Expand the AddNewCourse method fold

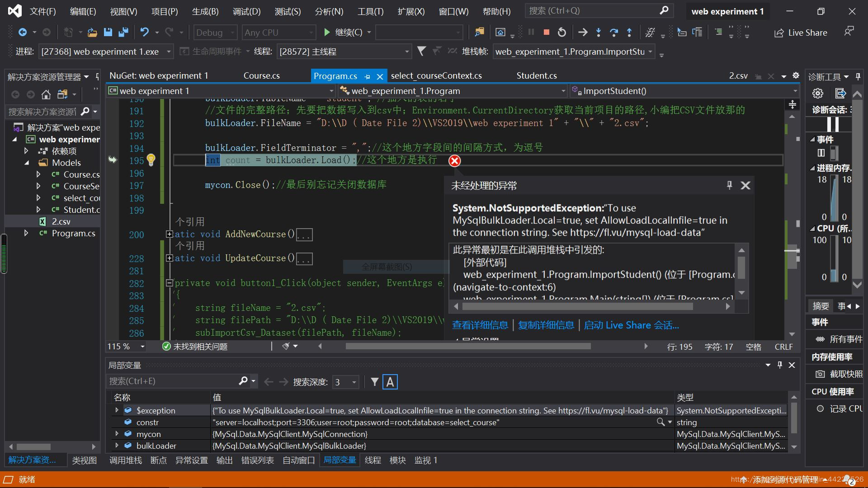coord(170,234)
